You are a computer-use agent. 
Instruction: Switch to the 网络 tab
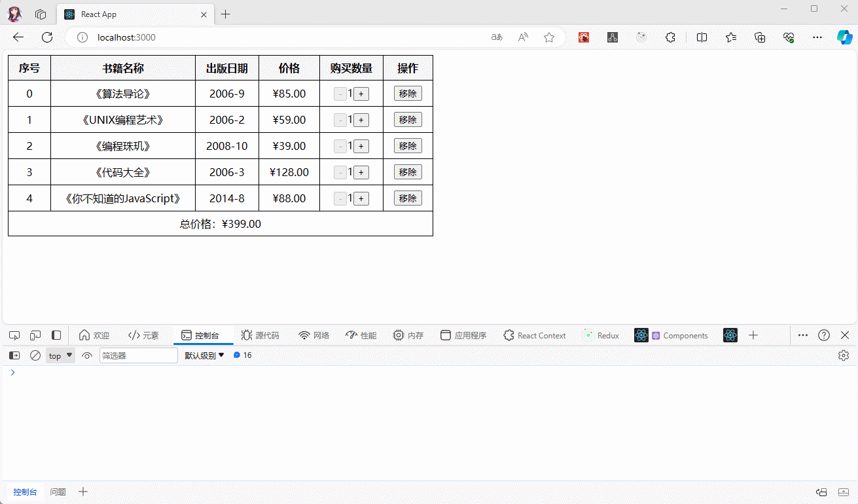[314, 335]
